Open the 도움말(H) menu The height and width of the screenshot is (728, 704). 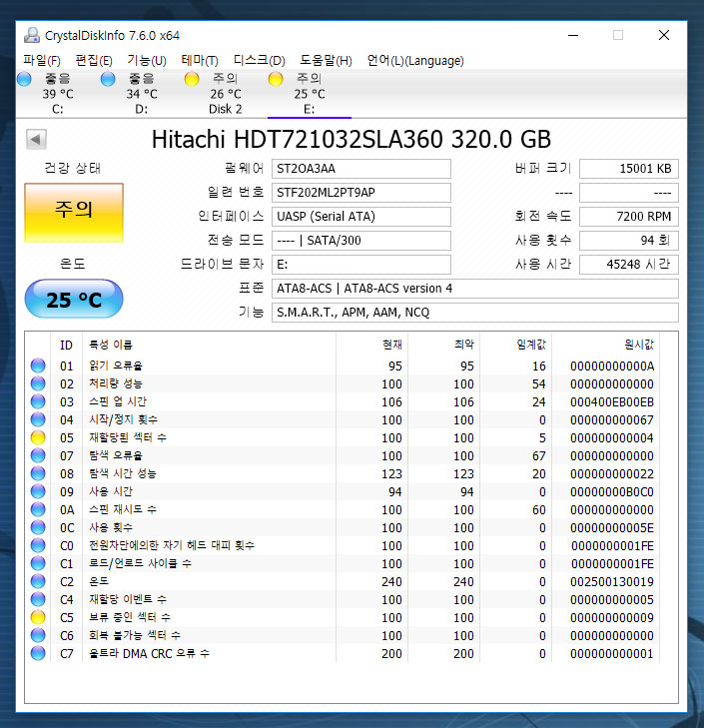326,60
